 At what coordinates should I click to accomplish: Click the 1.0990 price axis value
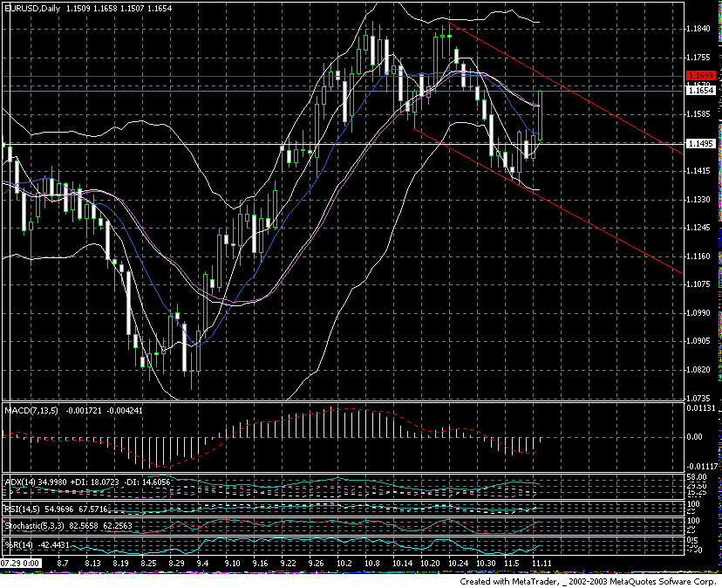click(x=698, y=313)
